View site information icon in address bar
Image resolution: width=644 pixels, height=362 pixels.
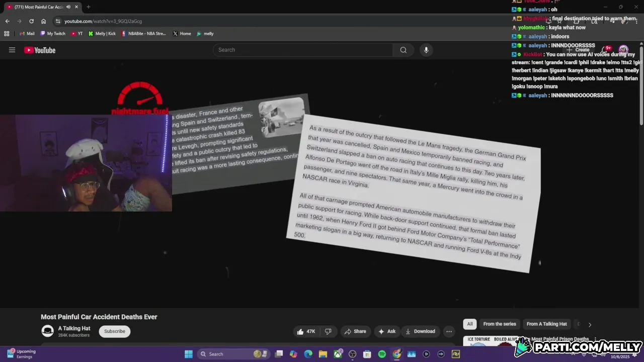58,21
